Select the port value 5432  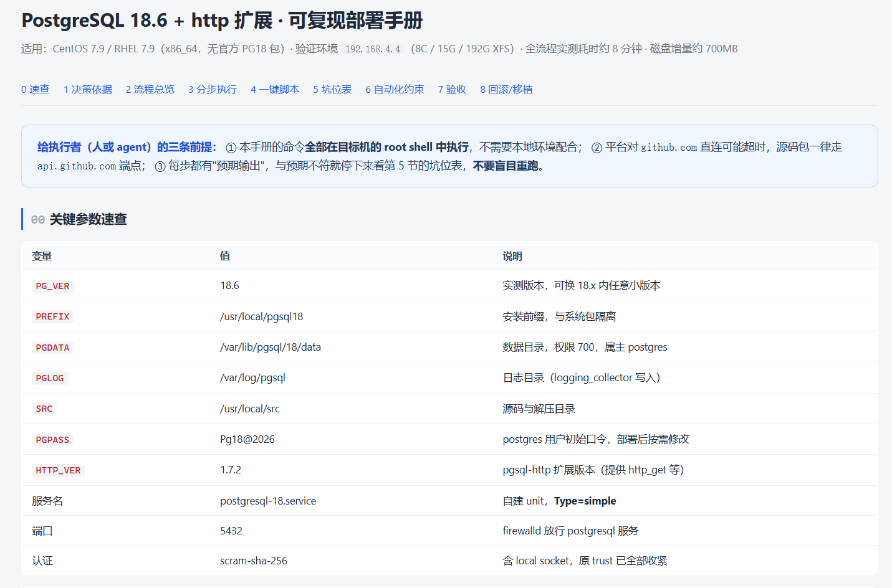tap(231, 531)
